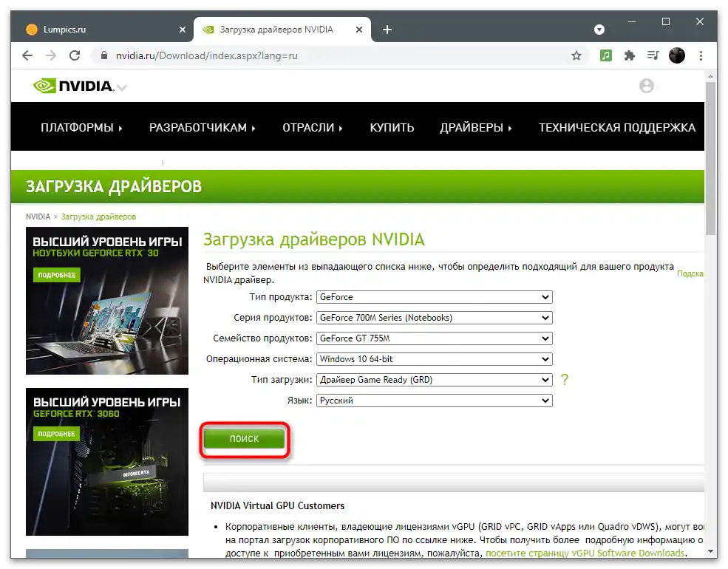Click the padlock site info icon
Viewport: 728px width, 569px height.
[104, 55]
